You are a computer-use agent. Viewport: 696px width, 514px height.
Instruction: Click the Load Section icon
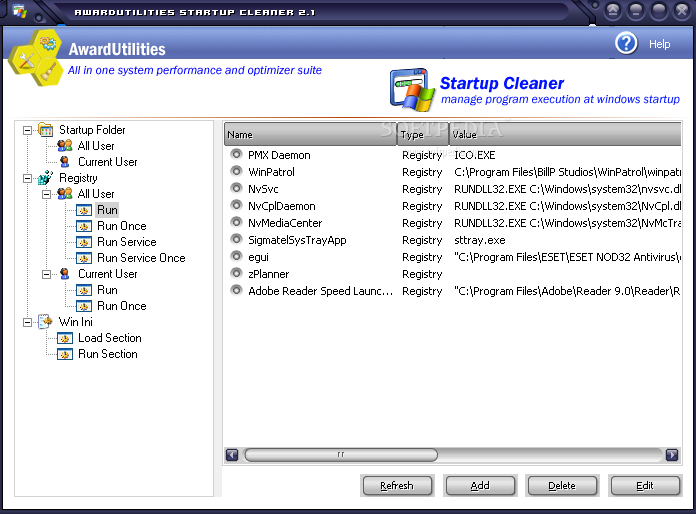point(65,338)
